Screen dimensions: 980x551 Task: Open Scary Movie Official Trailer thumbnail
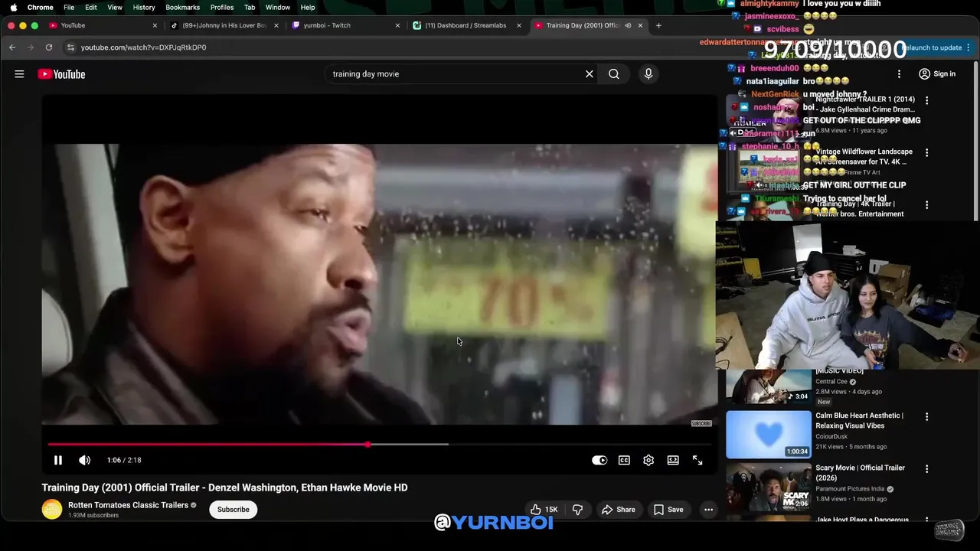(x=769, y=487)
